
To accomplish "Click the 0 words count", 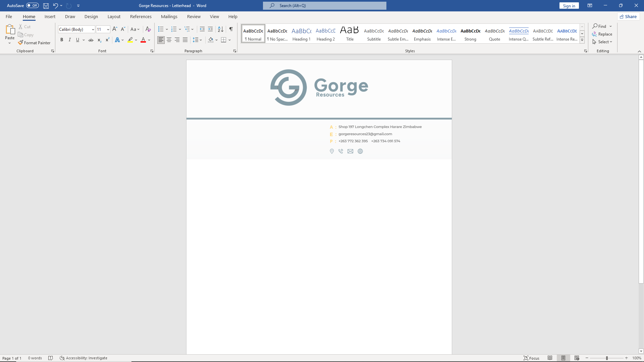I will (35, 358).
